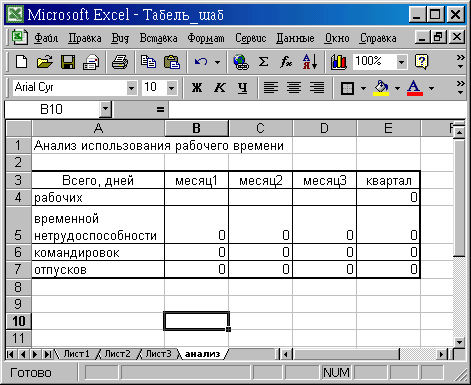
Task: Click the E-mail send icon
Action: click(91, 62)
